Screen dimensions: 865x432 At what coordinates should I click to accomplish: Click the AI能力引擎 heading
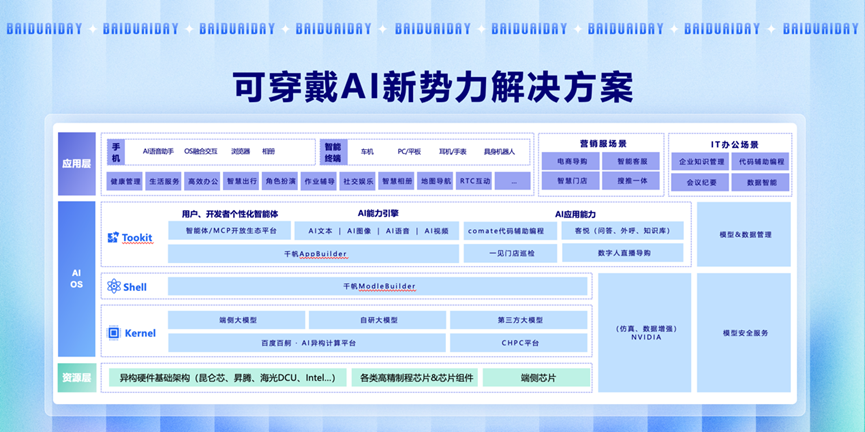pos(378,213)
